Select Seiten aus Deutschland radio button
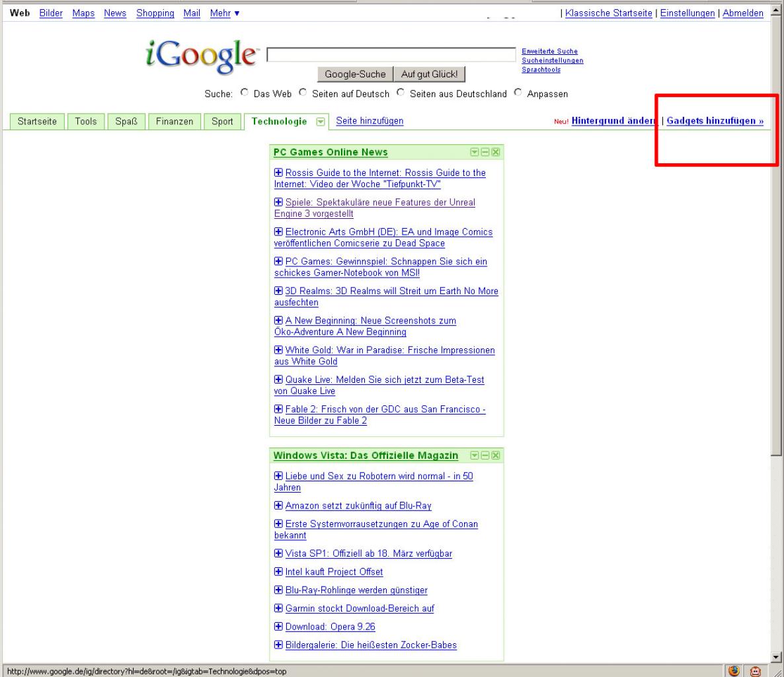Image resolution: width=784 pixels, height=677 pixels. pyautogui.click(x=401, y=93)
